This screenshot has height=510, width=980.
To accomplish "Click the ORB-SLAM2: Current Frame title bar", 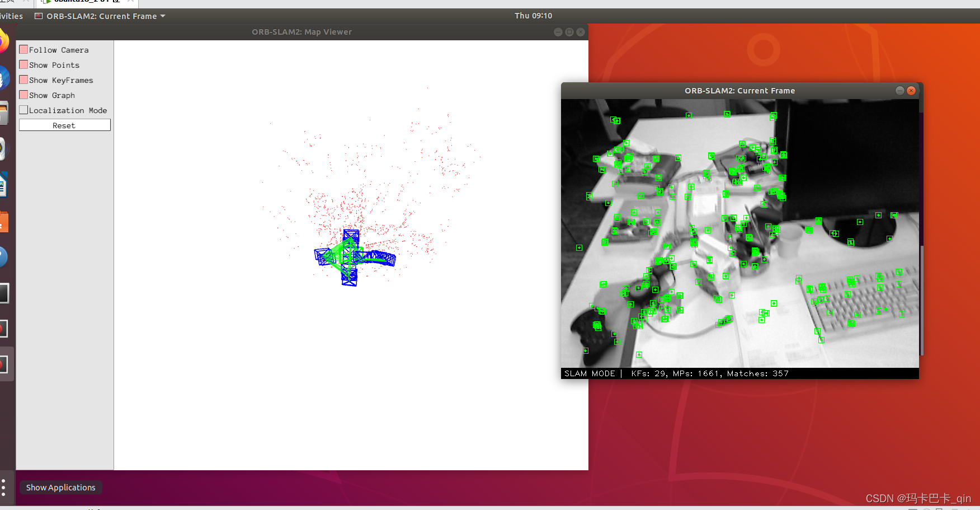I will [739, 91].
